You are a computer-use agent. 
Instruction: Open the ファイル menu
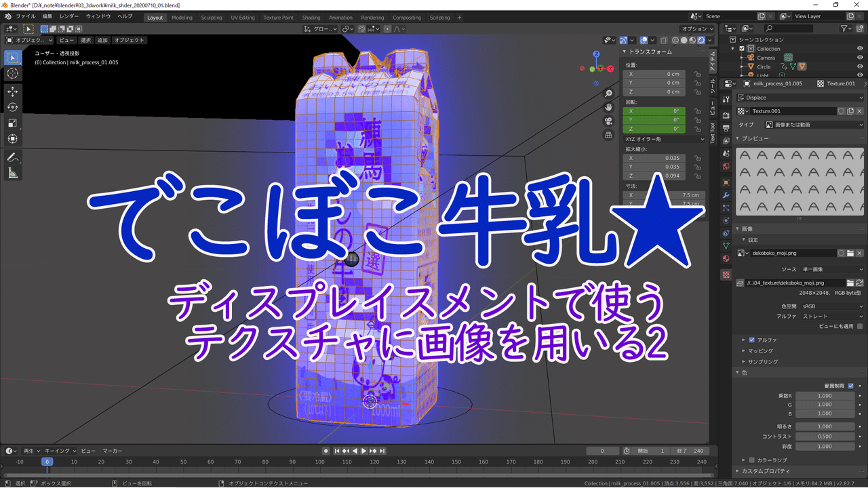click(25, 17)
